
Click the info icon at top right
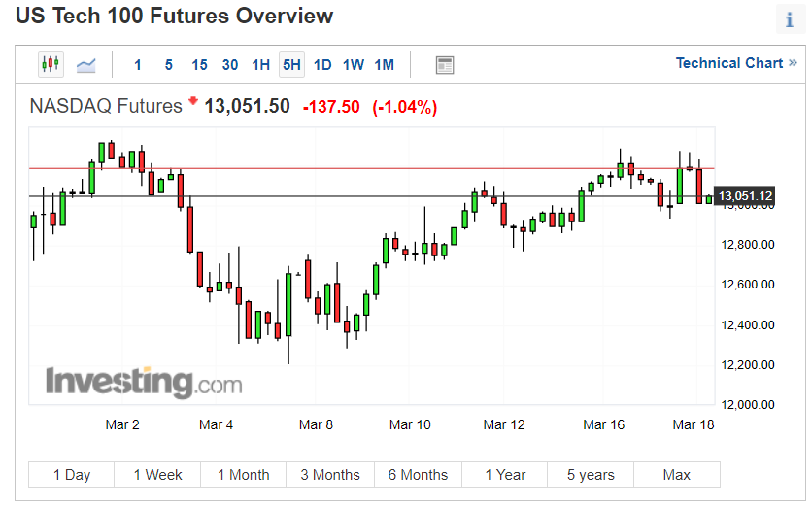pos(790,20)
